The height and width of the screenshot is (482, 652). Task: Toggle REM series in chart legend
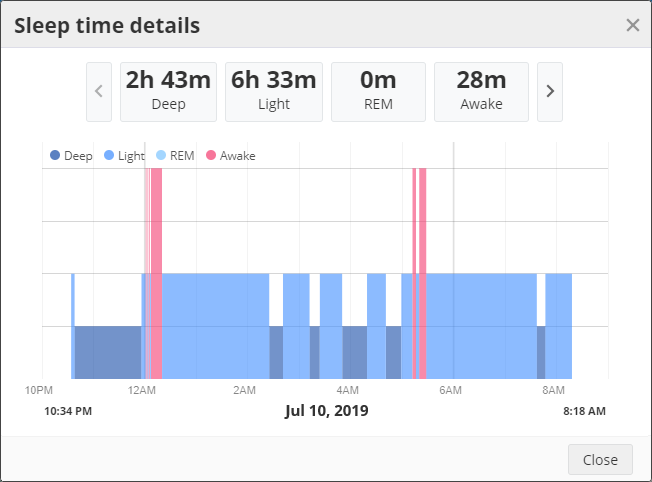175,156
